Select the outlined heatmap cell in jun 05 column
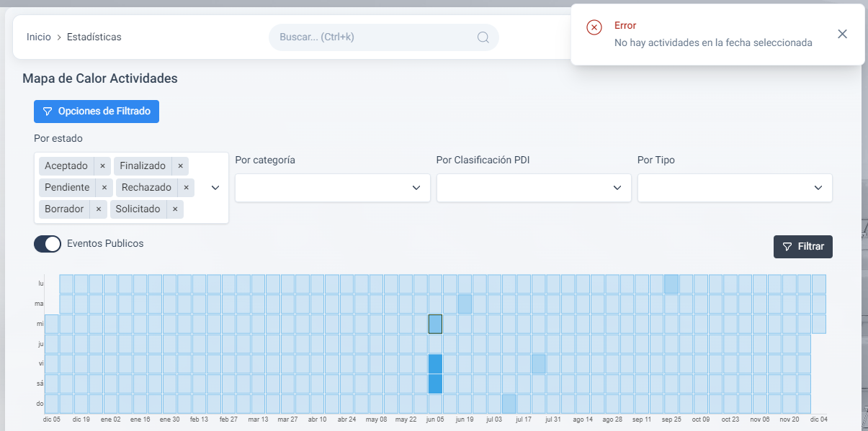The height and width of the screenshot is (431, 868). click(435, 324)
